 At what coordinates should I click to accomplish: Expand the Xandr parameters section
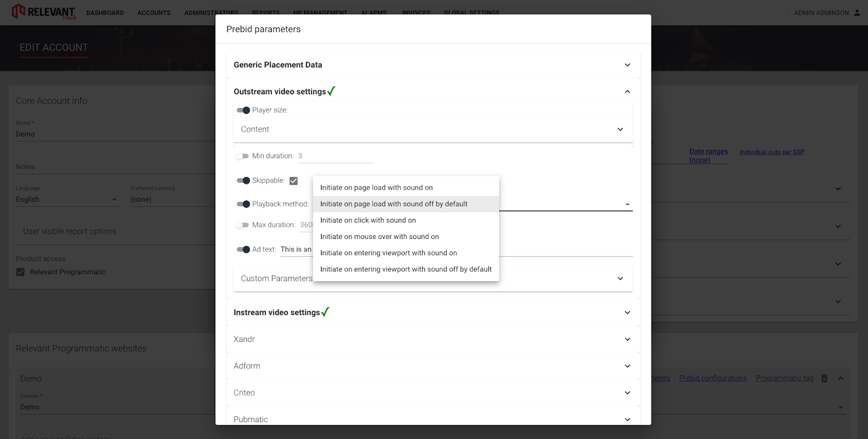pos(627,339)
